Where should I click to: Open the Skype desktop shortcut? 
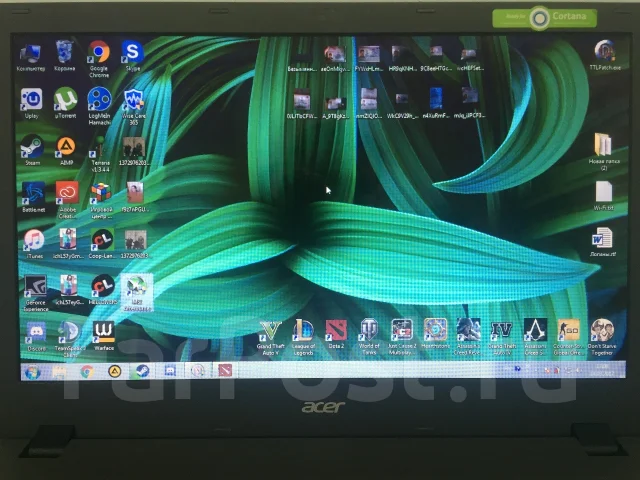[133, 56]
